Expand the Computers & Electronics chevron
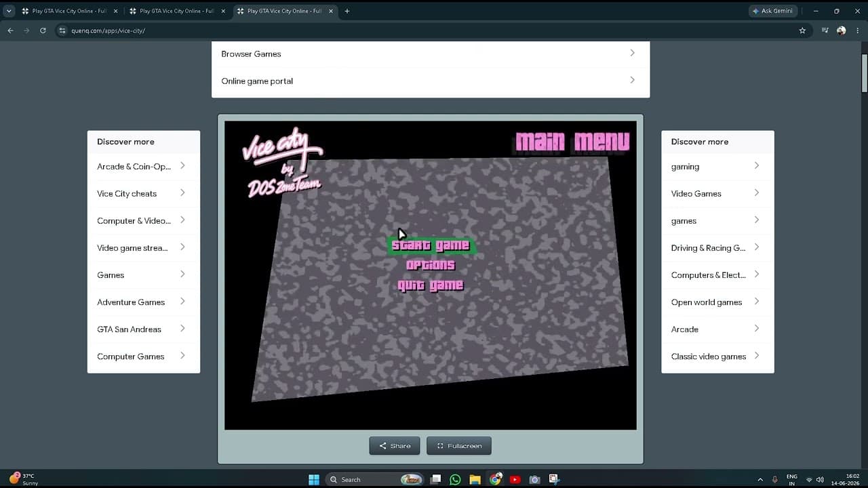Viewport: 868px width, 488px height. pos(757,274)
